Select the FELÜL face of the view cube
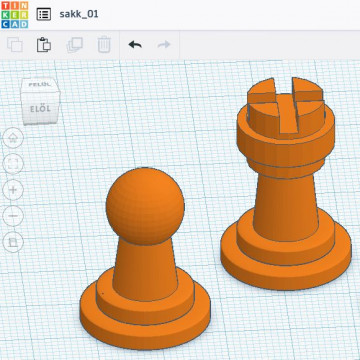 pos(40,85)
